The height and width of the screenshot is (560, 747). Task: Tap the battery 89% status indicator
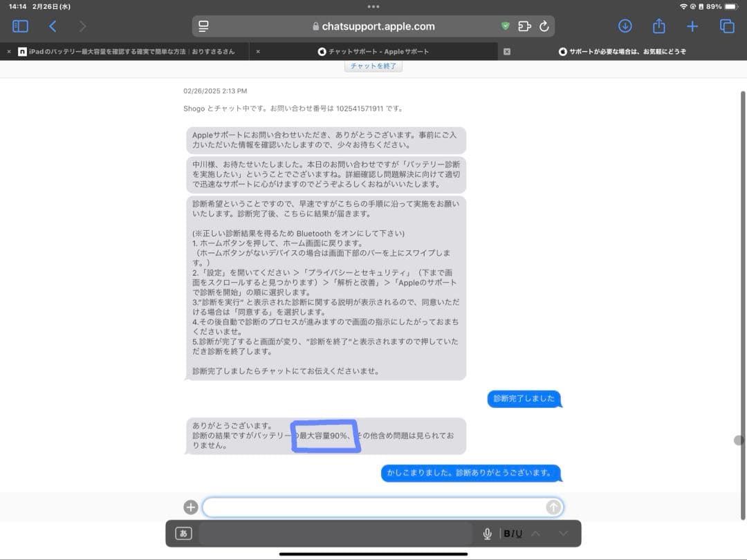point(721,7)
